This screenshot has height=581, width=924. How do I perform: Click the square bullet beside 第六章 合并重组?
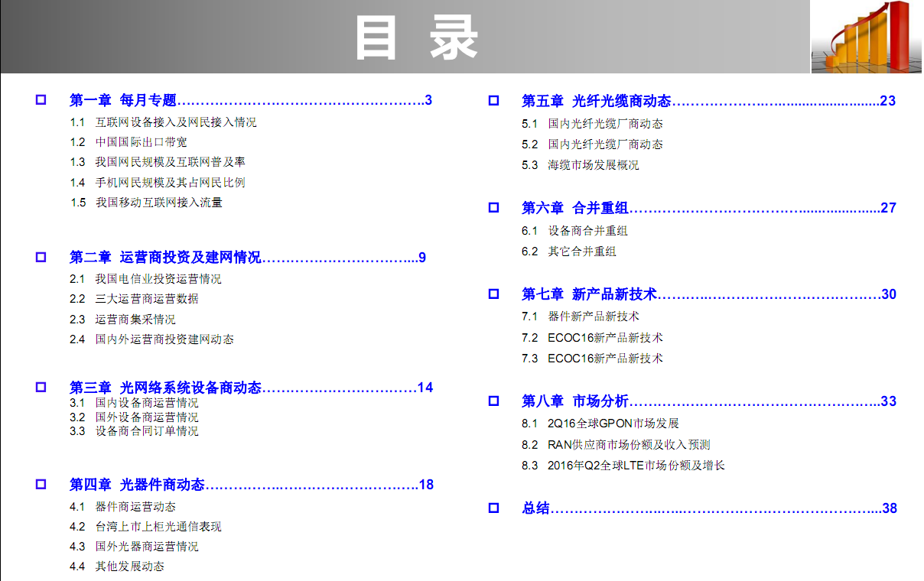(493, 208)
